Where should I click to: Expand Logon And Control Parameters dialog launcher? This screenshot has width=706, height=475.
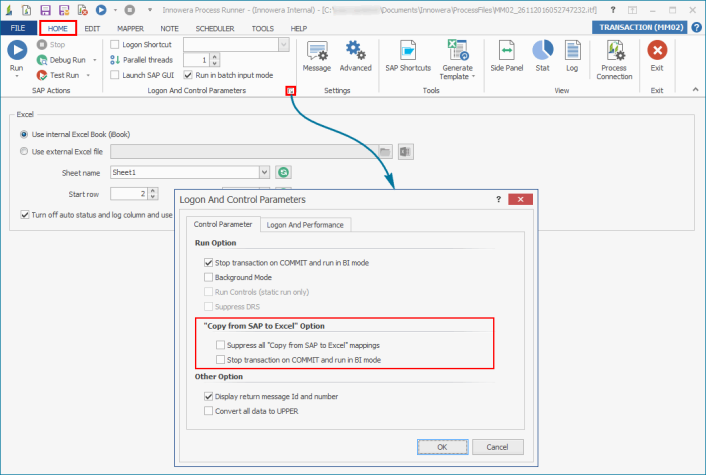pyautogui.click(x=290, y=91)
